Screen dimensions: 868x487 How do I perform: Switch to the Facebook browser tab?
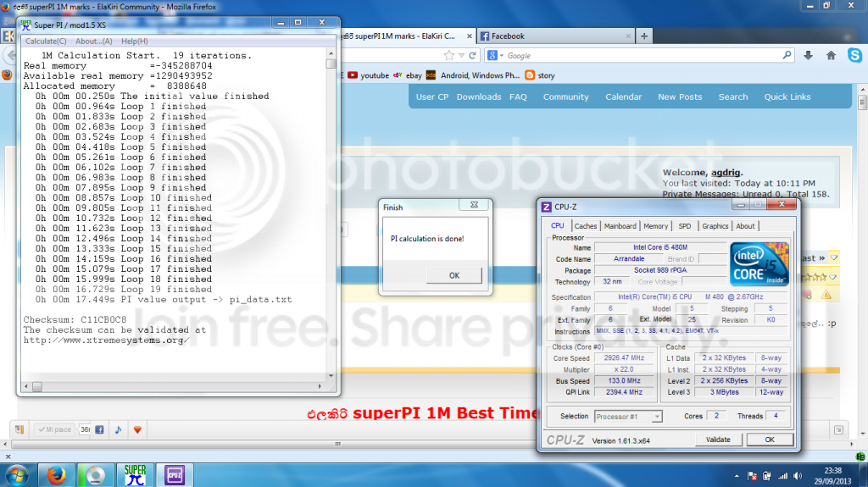pos(556,36)
